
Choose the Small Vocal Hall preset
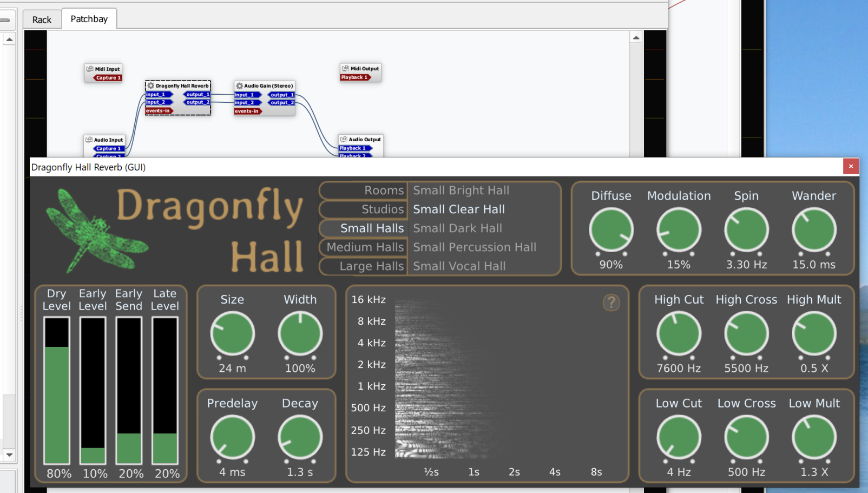459,266
